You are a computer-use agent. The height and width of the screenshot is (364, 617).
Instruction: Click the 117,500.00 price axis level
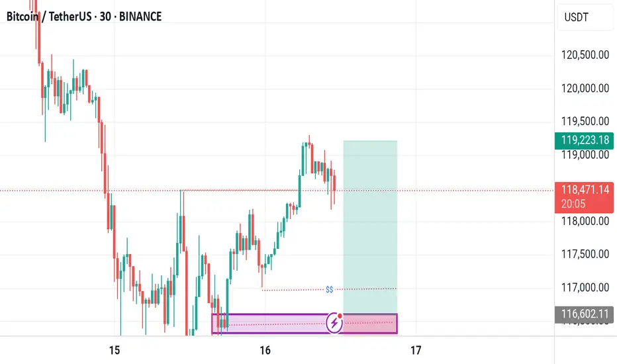585,254
